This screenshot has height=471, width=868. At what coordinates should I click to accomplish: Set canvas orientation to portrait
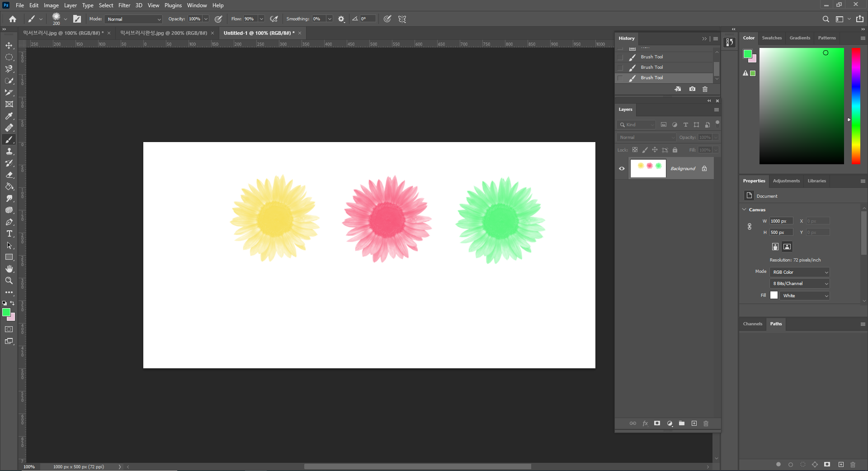775,247
